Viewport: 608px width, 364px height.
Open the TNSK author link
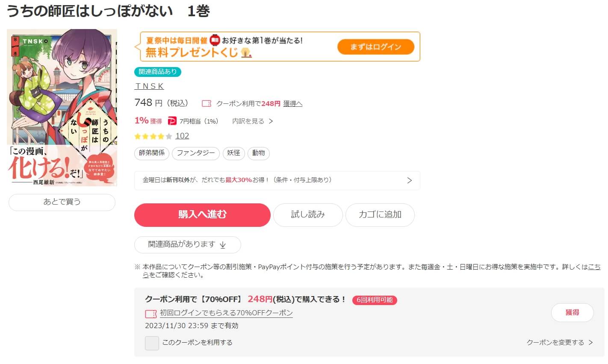click(x=149, y=86)
